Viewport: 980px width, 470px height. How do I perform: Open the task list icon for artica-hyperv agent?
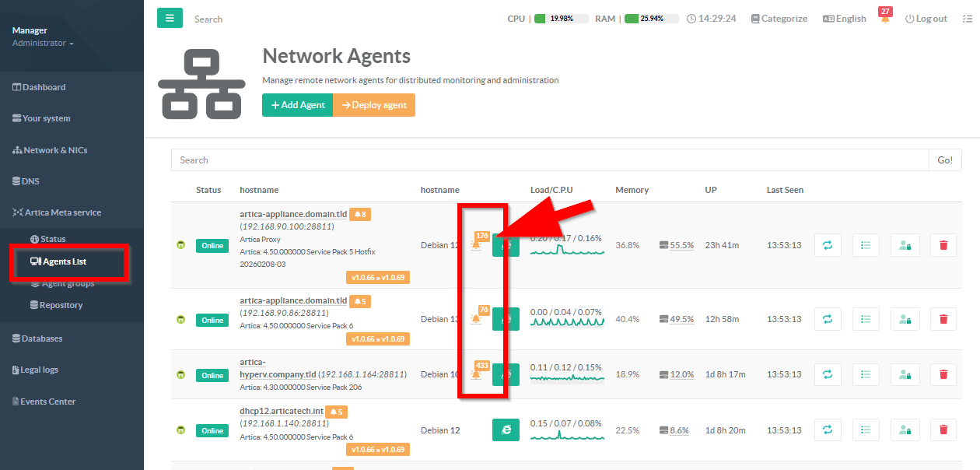tap(866, 374)
